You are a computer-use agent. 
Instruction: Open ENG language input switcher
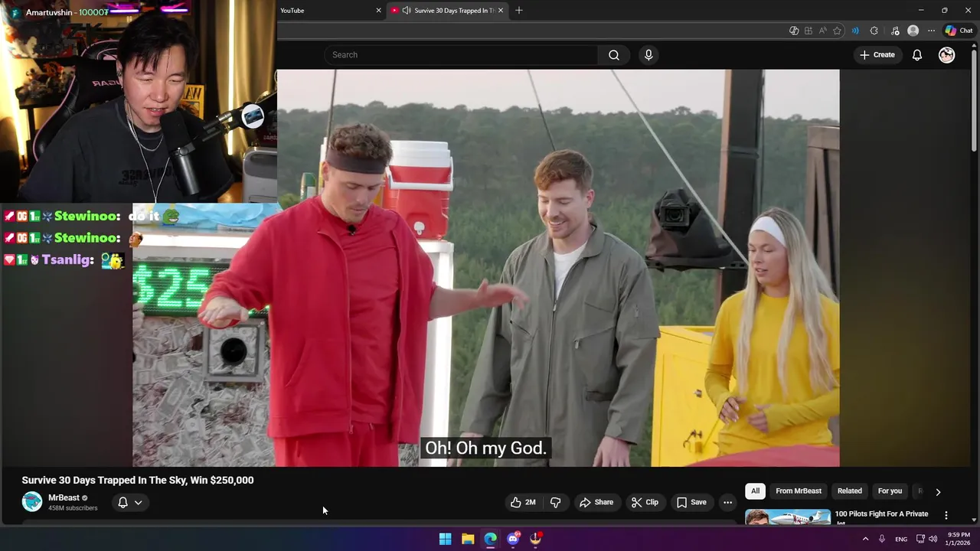901,540
